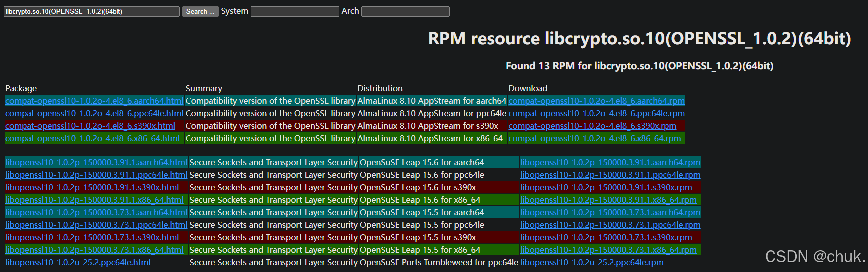Click the RPM resource libcrypto.so.10 page heading
The height and width of the screenshot is (272, 868).
click(x=639, y=38)
